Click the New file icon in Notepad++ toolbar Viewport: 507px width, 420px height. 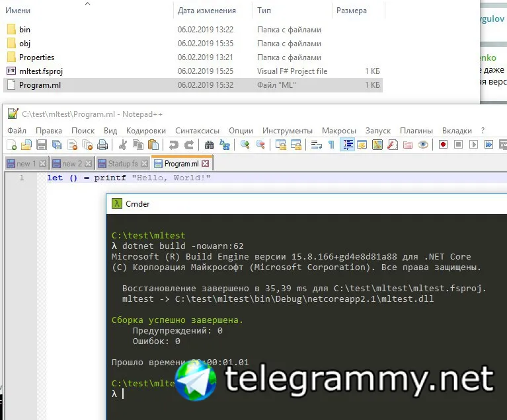[11, 145]
